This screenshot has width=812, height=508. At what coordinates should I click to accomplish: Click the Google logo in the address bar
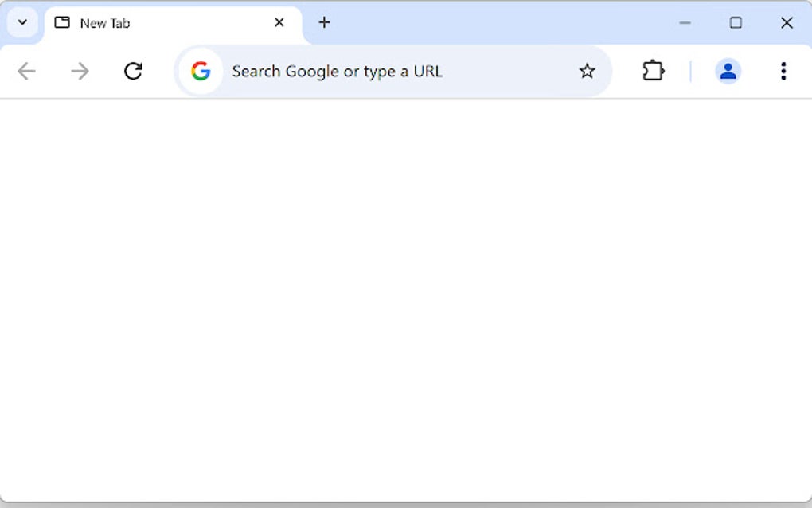(x=201, y=71)
